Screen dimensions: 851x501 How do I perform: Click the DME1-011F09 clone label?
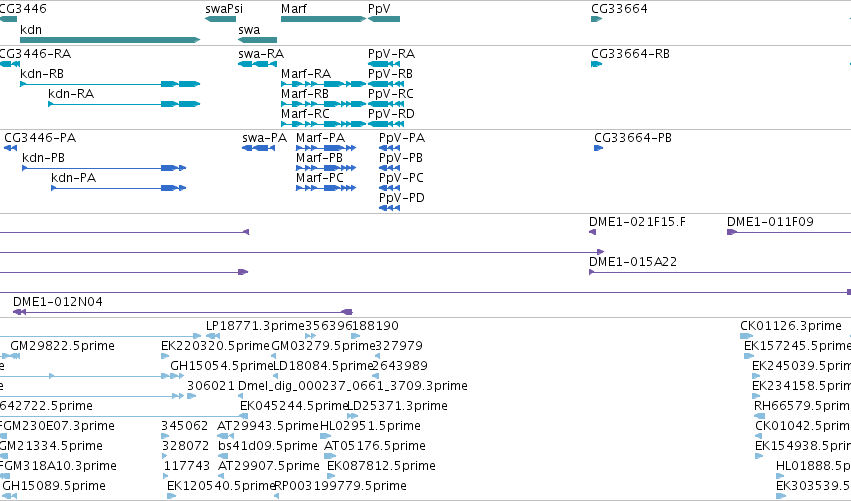pos(770,221)
